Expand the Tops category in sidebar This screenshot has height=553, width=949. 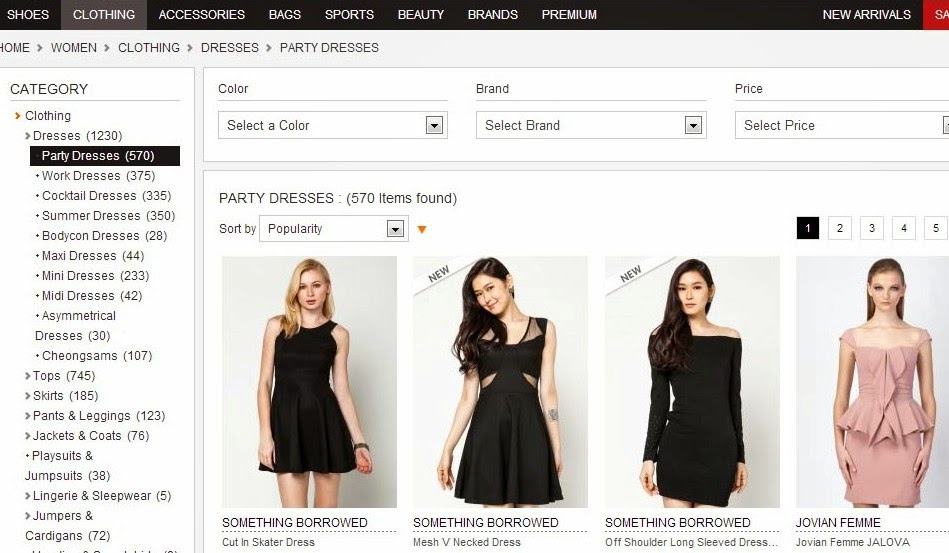click(x=60, y=376)
